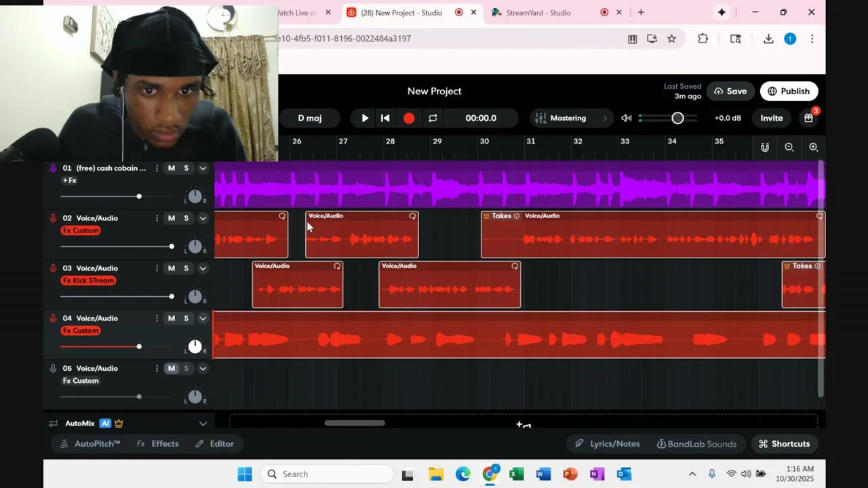This screenshot has width=868, height=488.
Task: Adjust the master volume slider knob
Action: pos(677,118)
